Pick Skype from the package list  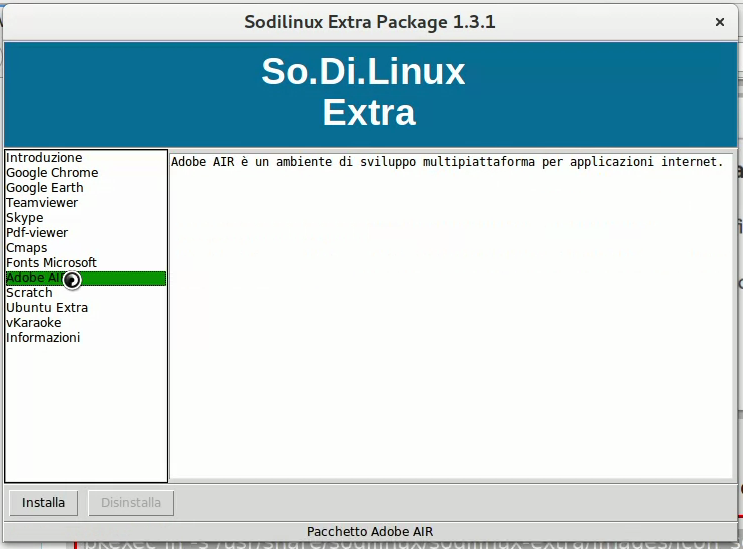click(25, 218)
